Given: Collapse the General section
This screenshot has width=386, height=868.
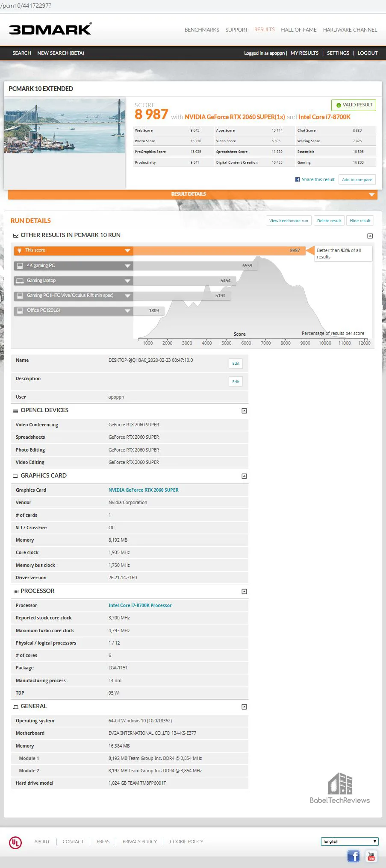Looking at the screenshot, I should click(x=244, y=707).
